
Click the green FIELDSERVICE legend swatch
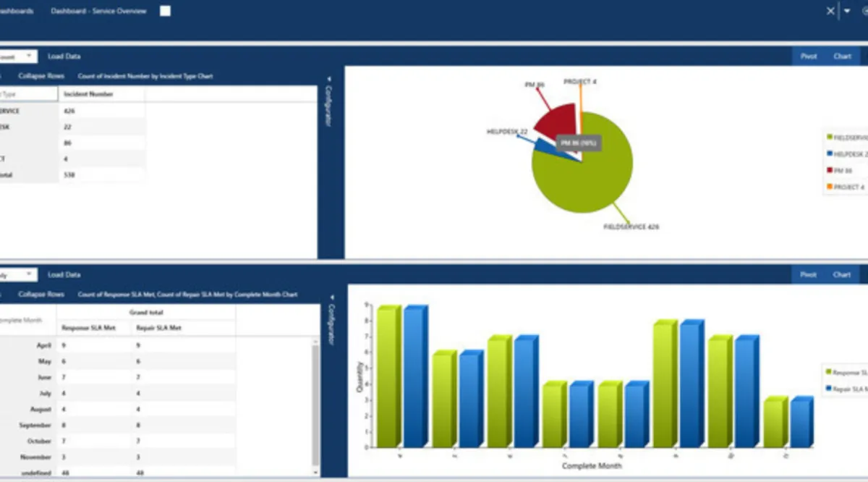coord(829,137)
